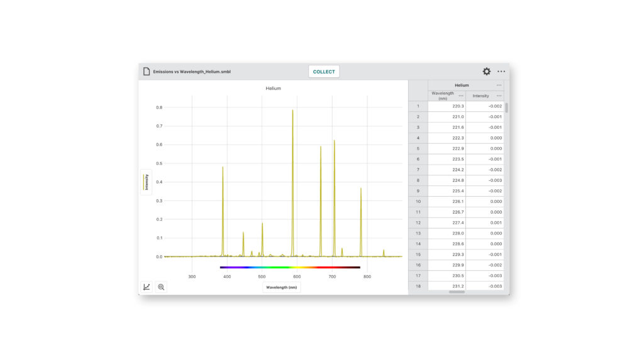Open the Intensity column options (⋯)
This screenshot has height=362, width=644.
point(499,96)
